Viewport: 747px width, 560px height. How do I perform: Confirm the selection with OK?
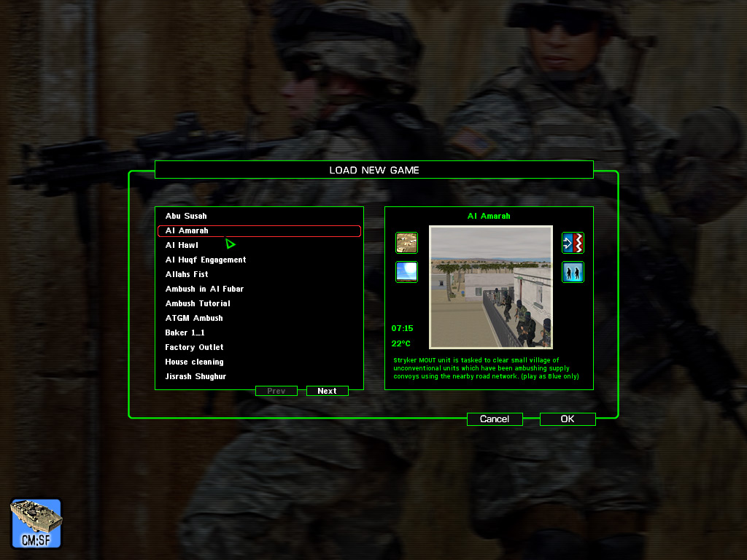(x=568, y=419)
